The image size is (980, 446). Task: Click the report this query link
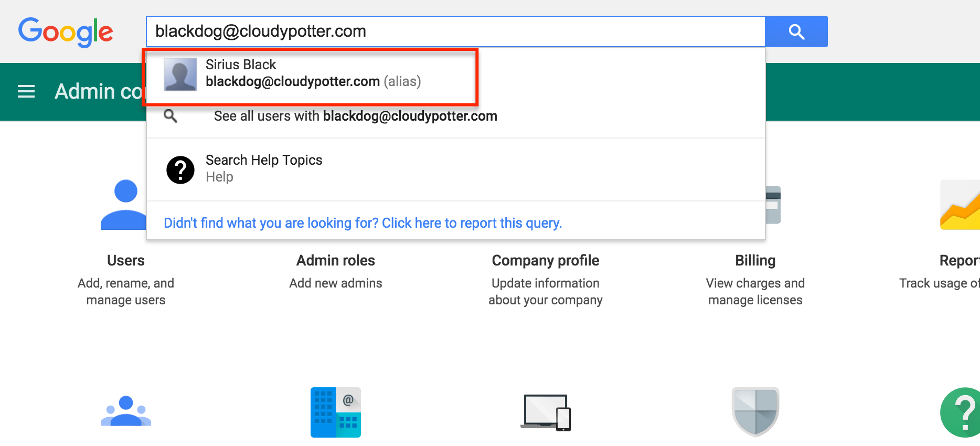point(363,223)
